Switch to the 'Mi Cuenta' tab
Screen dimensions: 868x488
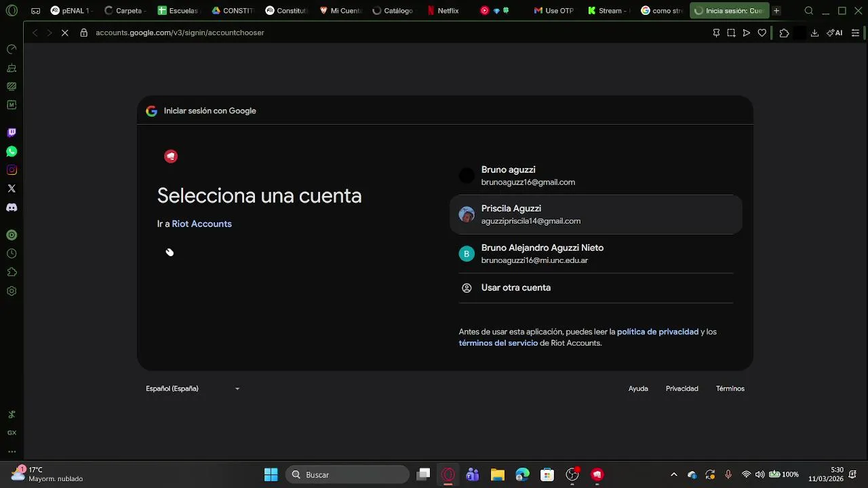click(340, 11)
